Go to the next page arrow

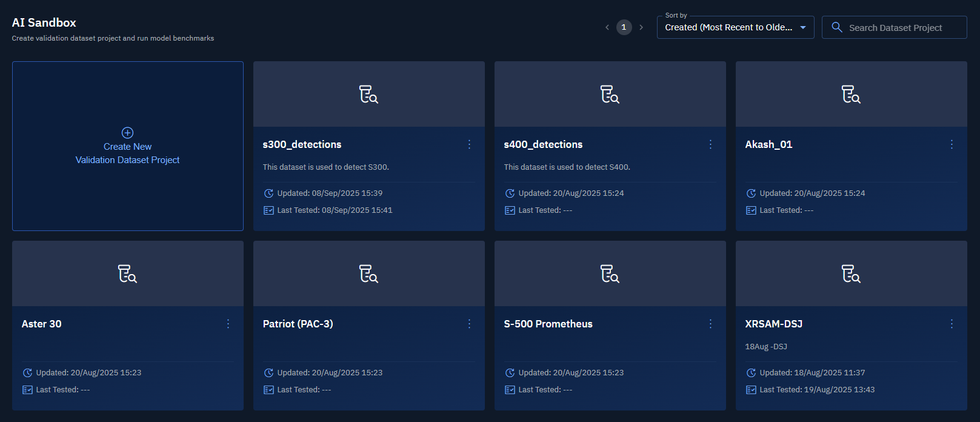(641, 27)
